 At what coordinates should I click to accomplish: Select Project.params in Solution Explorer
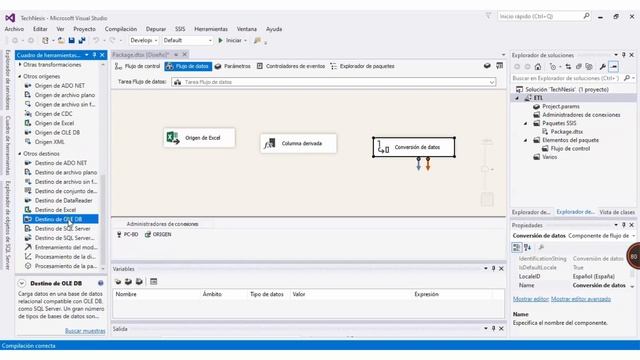pyautogui.click(x=560, y=107)
